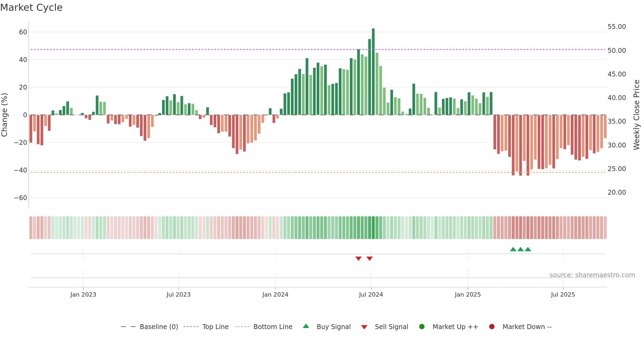Click the −60 left axis tick label
This screenshot has height=362, width=644.
pyautogui.click(x=21, y=198)
